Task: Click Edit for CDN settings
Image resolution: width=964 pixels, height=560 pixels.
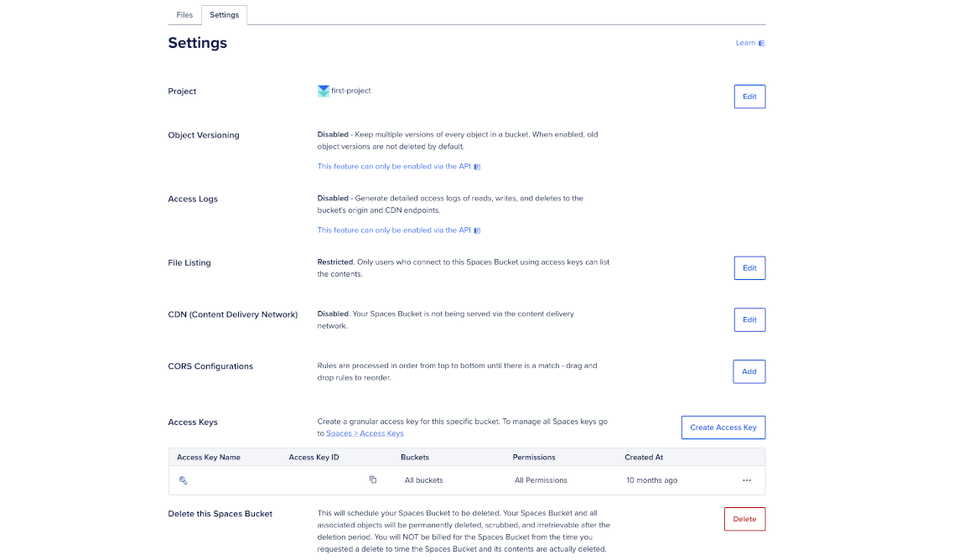Action: [749, 319]
